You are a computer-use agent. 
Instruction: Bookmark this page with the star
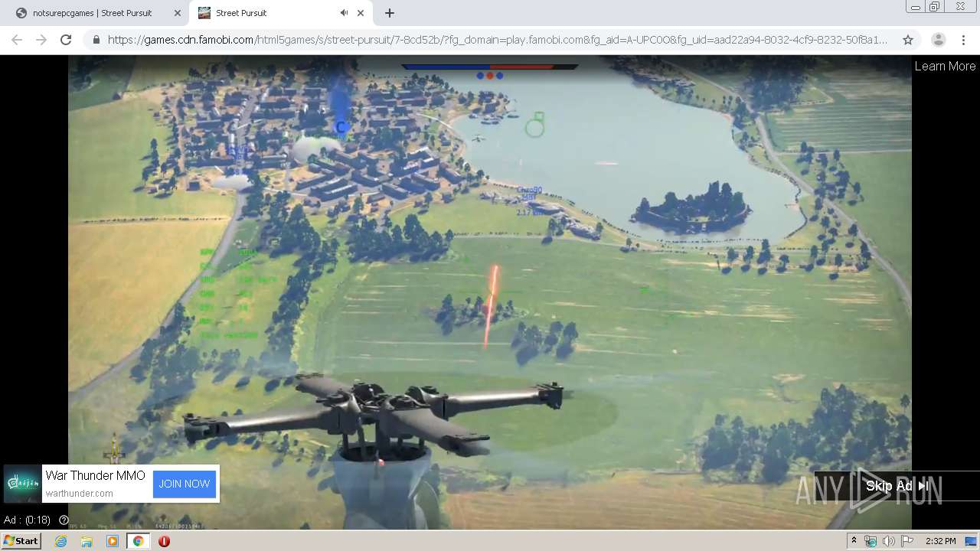[x=908, y=40]
